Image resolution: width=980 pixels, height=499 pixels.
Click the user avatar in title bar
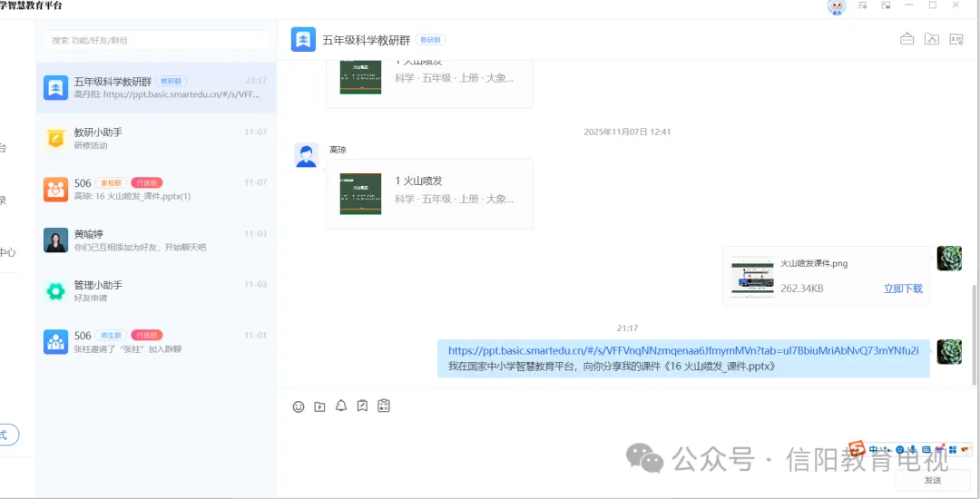click(837, 6)
